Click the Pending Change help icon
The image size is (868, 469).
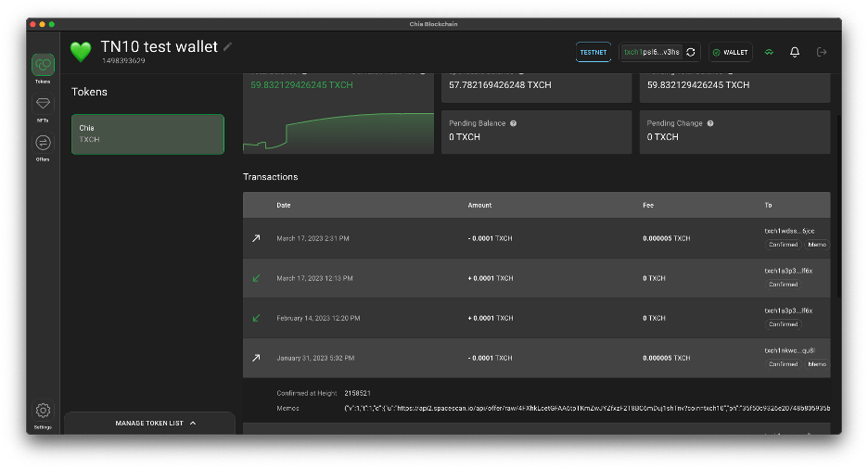pos(710,123)
